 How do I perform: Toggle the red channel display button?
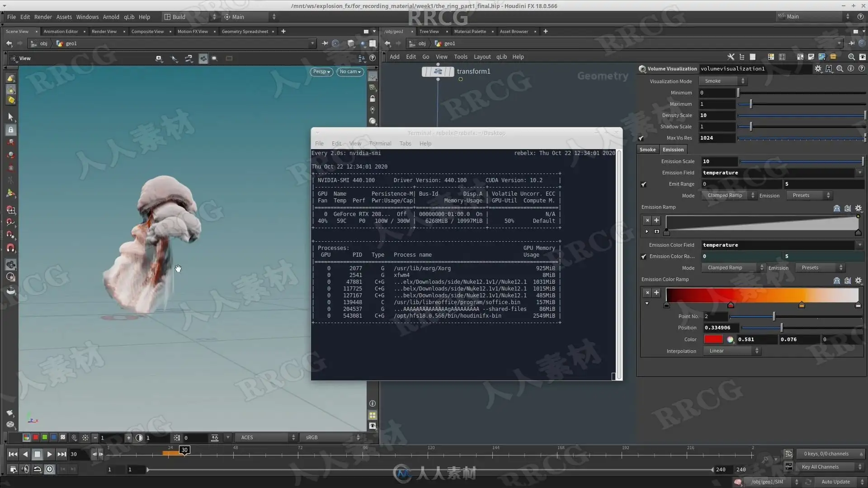click(36, 437)
